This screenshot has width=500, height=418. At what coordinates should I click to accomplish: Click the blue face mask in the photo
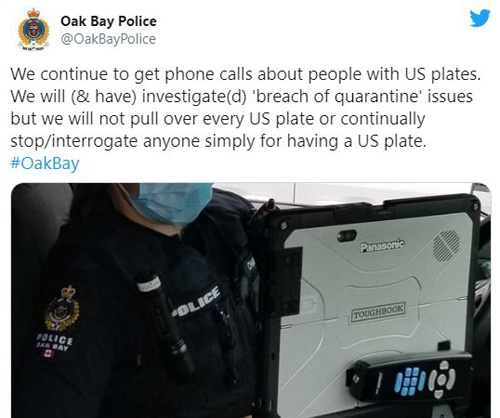tap(173, 203)
